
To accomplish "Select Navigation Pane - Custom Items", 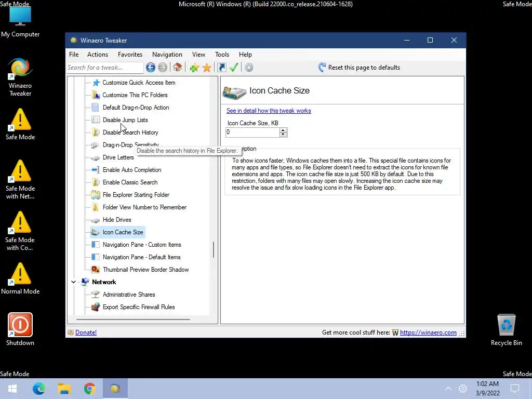I will (x=142, y=245).
